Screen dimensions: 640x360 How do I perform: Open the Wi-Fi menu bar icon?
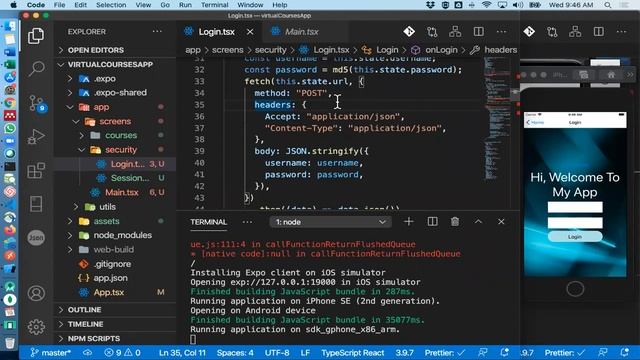486,5
